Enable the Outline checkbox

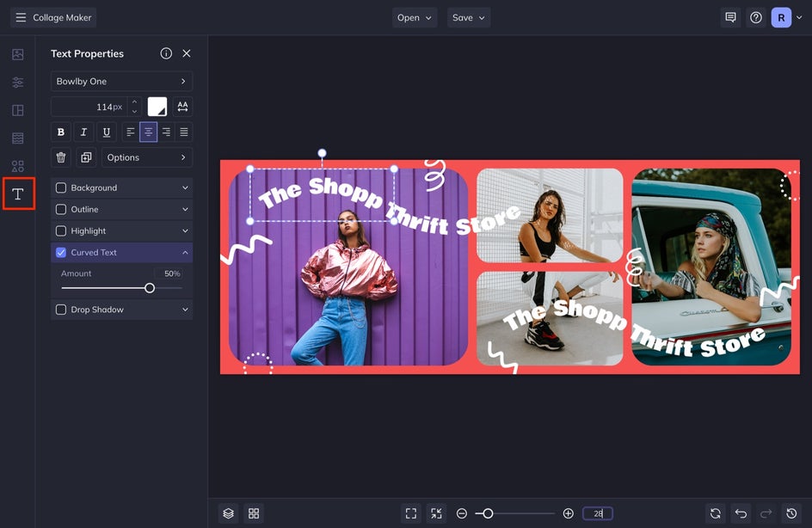pyautogui.click(x=61, y=209)
